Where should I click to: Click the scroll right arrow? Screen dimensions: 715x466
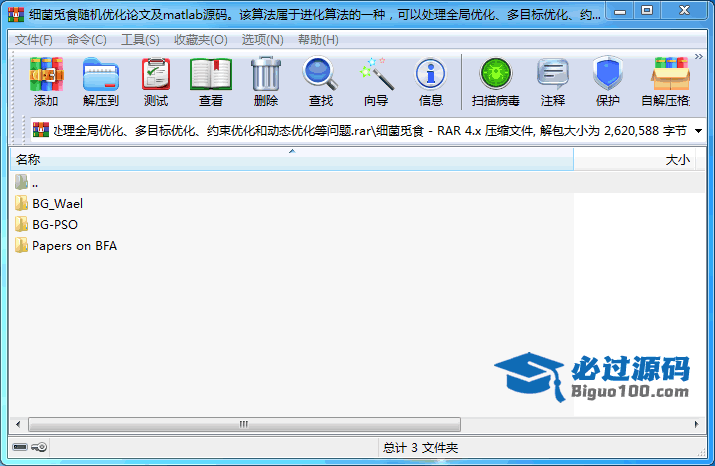tap(697, 424)
